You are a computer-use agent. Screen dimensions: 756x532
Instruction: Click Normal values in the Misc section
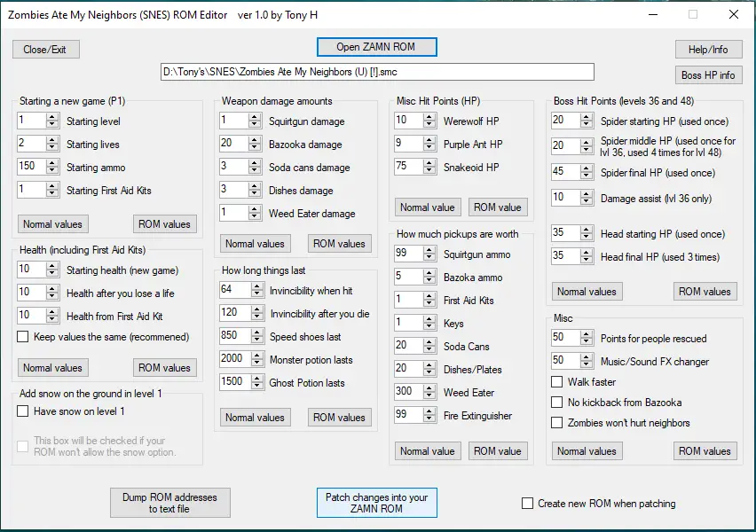point(587,451)
